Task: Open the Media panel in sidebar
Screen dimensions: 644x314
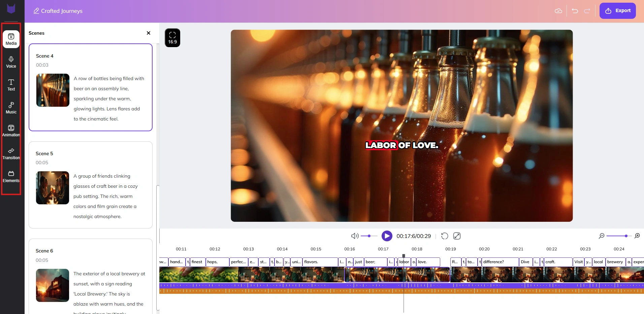Action: pos(11,39)
